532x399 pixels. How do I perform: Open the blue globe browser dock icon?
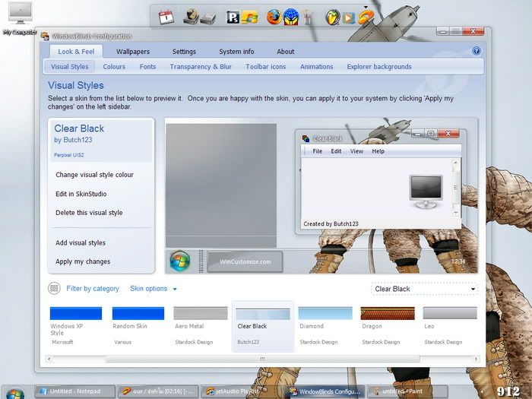pyautogui.click(x=291, y=17)
